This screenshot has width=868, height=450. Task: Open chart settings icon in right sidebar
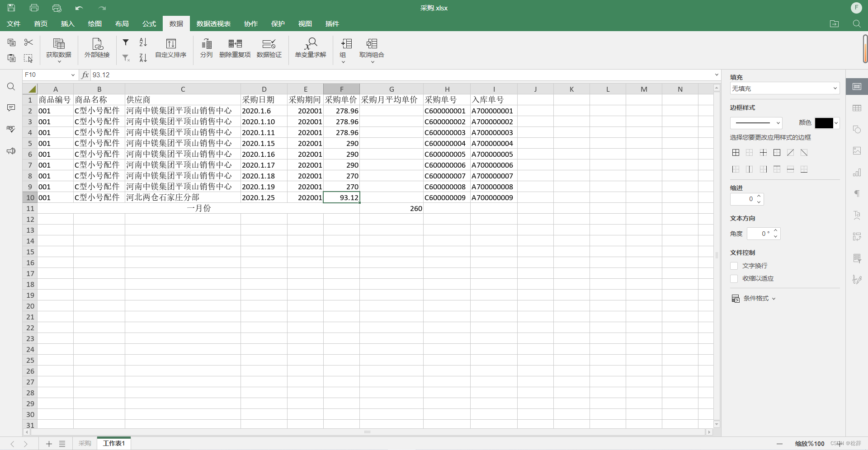(x=857, y=173)
